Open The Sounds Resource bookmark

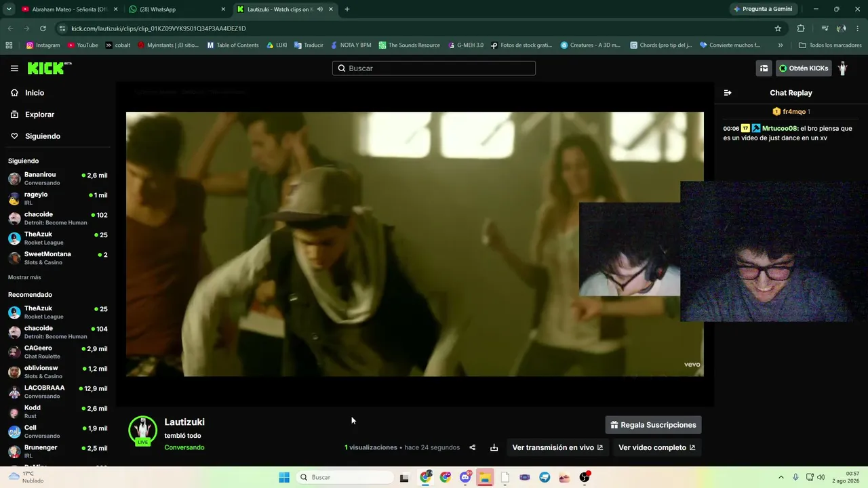click(410, 45)
